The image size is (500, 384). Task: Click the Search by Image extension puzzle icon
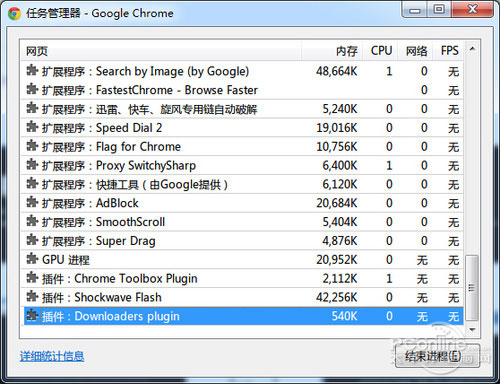click(32, 70)
